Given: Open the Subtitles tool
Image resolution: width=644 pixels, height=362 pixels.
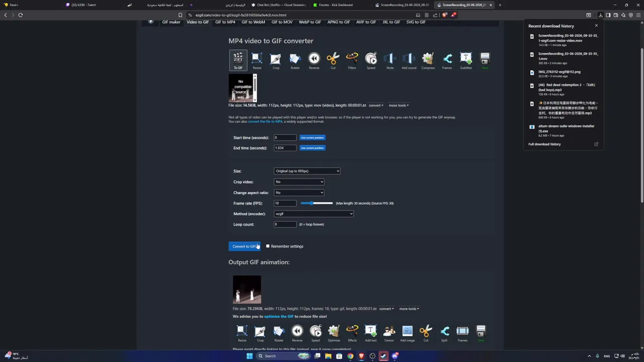Looking at the screenshot, I should (x=466, y=60).
